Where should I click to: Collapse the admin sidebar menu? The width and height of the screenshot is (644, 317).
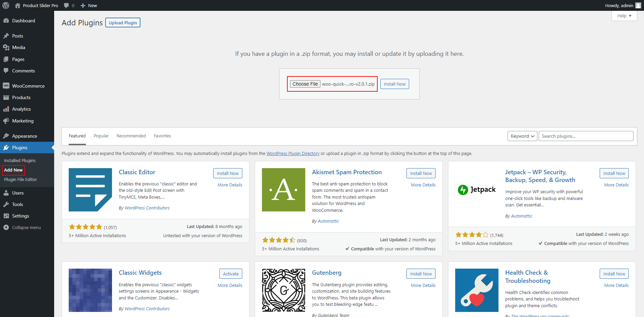(x=22, y=227)
